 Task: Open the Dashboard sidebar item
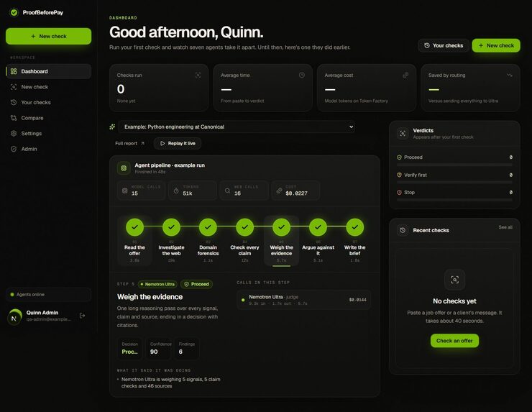click(x=48, y=71)
